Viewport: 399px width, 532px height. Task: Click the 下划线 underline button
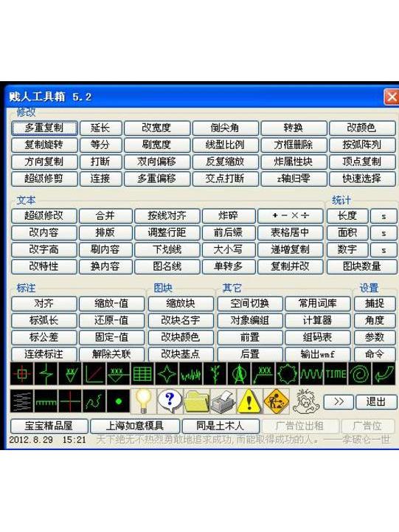pos(167,249)
